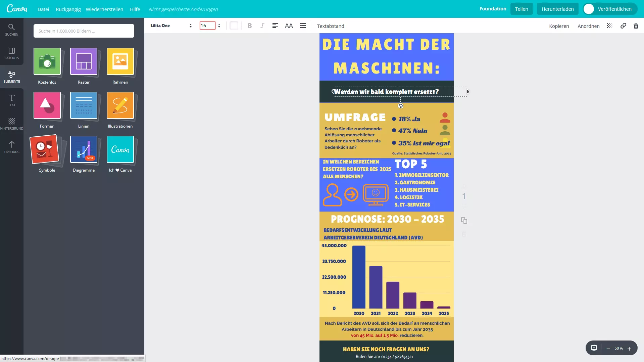Zoom out with the minus button
This screenshot has height=362, width=644.
pyautogui.click(x=608, y=349)
